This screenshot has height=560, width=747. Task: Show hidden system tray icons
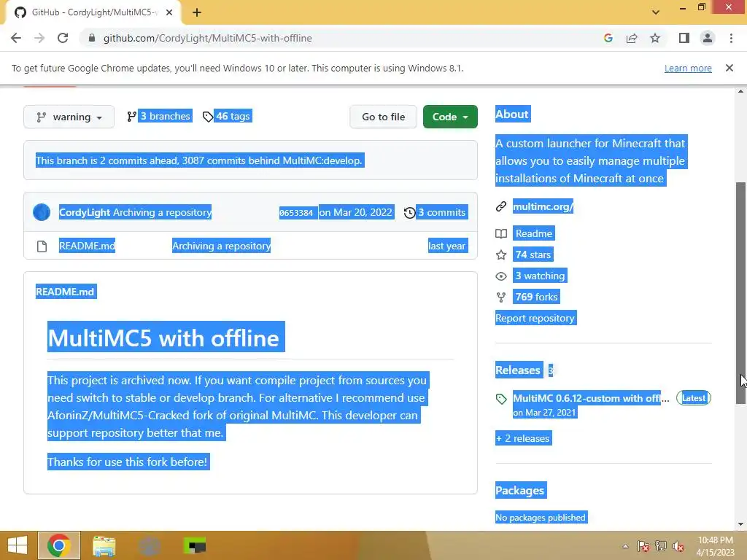[625, 546]
